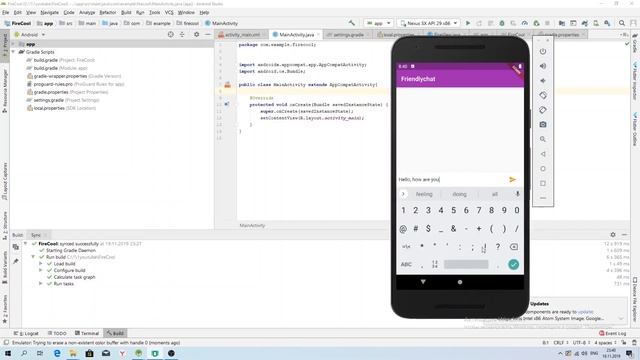640x360 pixels.
Task: Focus the chat message input field
Action: pyautogui.click(x=452, y=180)
